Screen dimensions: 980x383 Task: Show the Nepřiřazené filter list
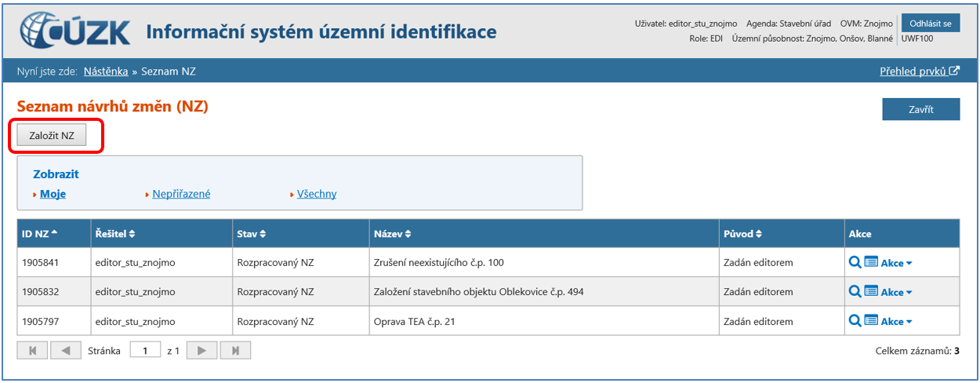click(x=181, y=194)
